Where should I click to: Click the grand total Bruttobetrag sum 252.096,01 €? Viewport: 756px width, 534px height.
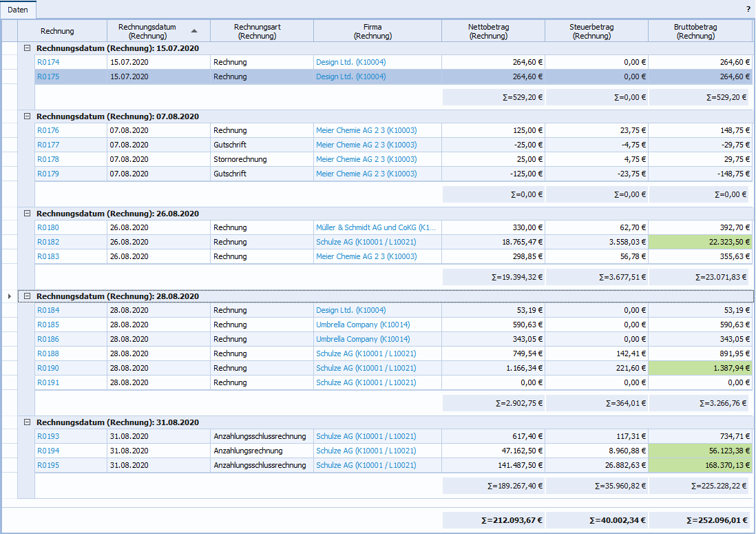click(700, 520)
